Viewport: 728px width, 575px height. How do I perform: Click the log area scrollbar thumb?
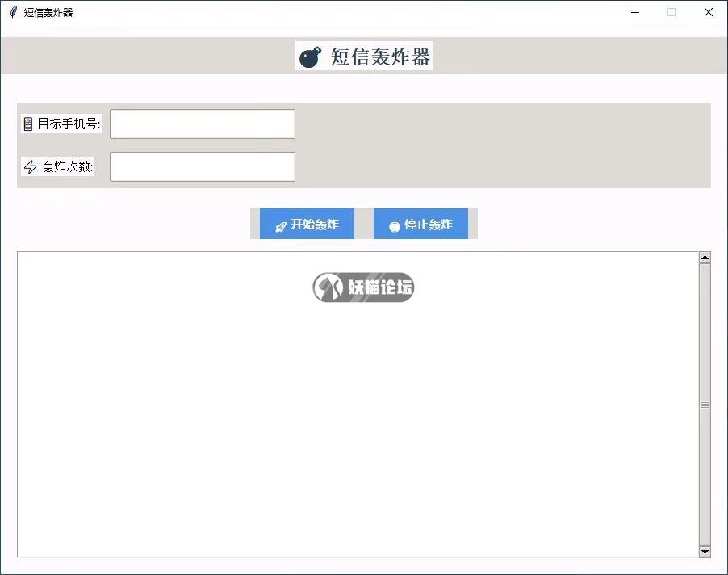(705, 405)
